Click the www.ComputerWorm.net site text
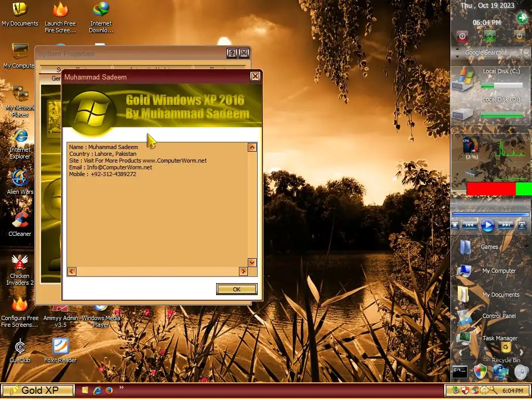The height and width of the screenshot is (399, 532). (x=175, y=161)
